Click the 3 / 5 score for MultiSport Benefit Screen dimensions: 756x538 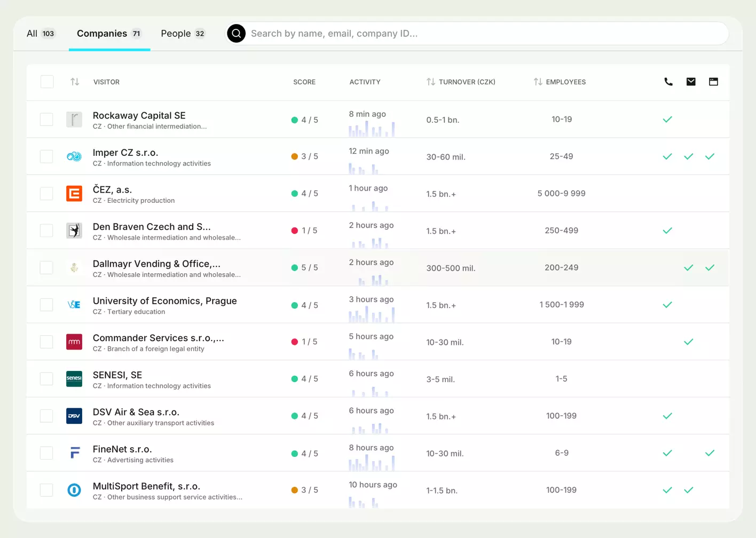click(305, 490)
